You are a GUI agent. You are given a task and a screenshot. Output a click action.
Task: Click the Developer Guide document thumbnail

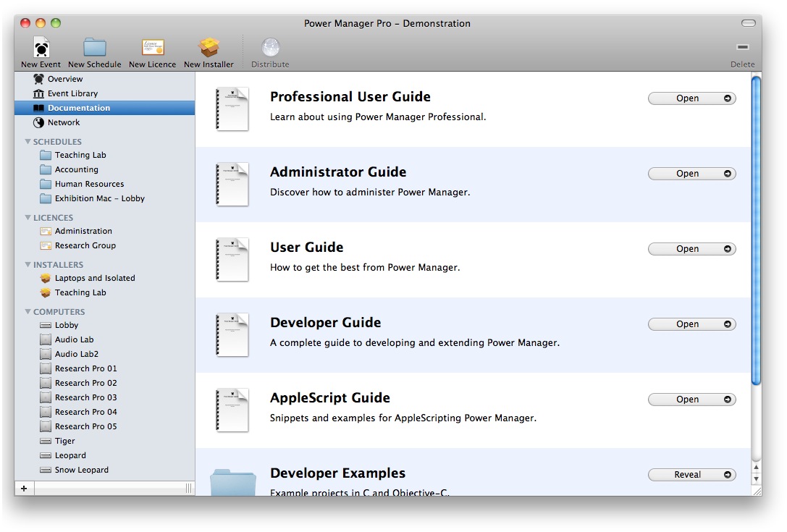click(232, 334)
